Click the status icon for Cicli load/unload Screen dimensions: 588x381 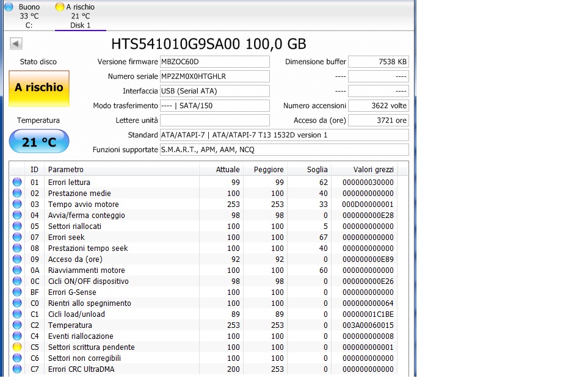pos(17,314)
